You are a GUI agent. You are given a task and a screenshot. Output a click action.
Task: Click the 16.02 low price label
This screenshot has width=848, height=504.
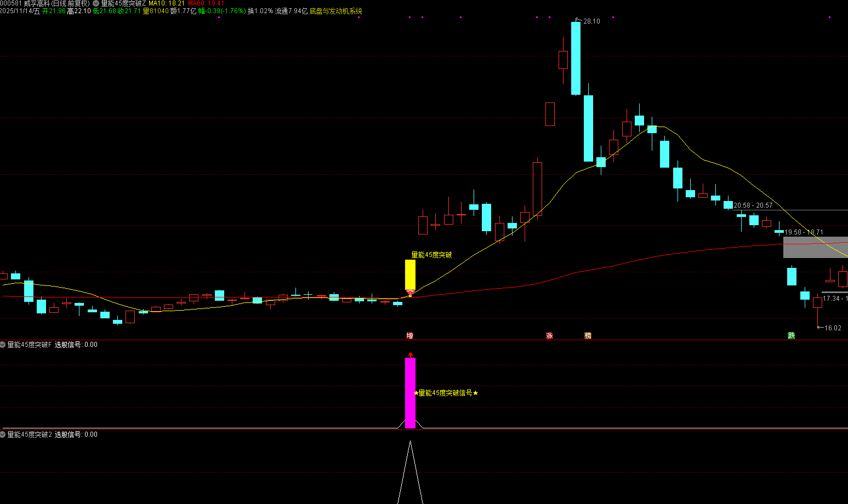point(833,328)
